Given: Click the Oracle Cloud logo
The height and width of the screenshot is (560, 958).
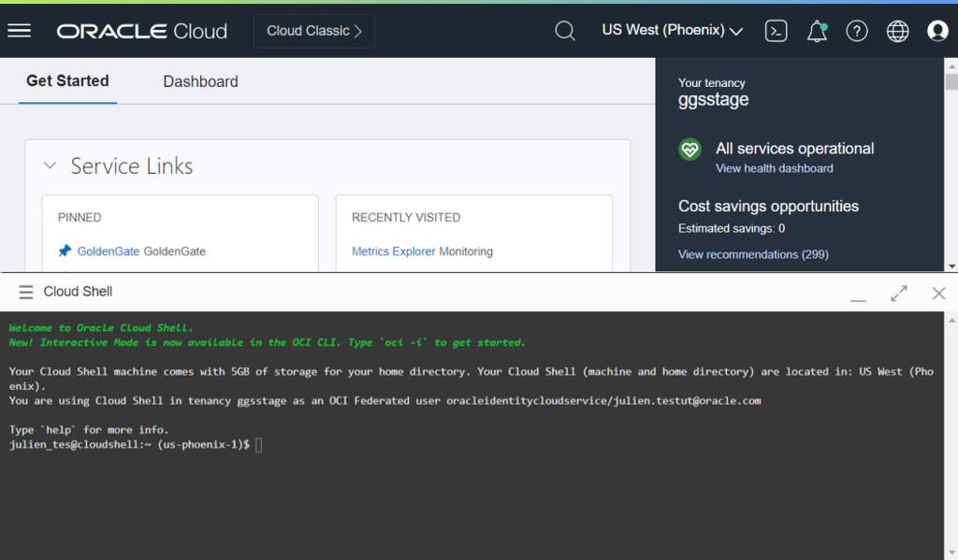Looking at the screenshot, I should (x=141, y=30).
